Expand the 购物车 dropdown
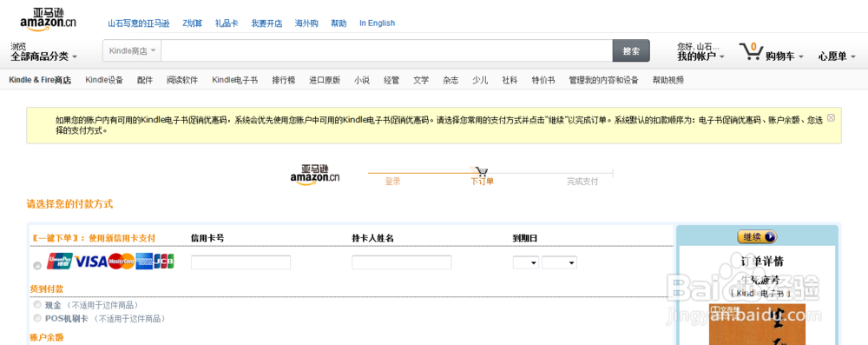This screenshot has height=345, width=868. click(785, 56)
